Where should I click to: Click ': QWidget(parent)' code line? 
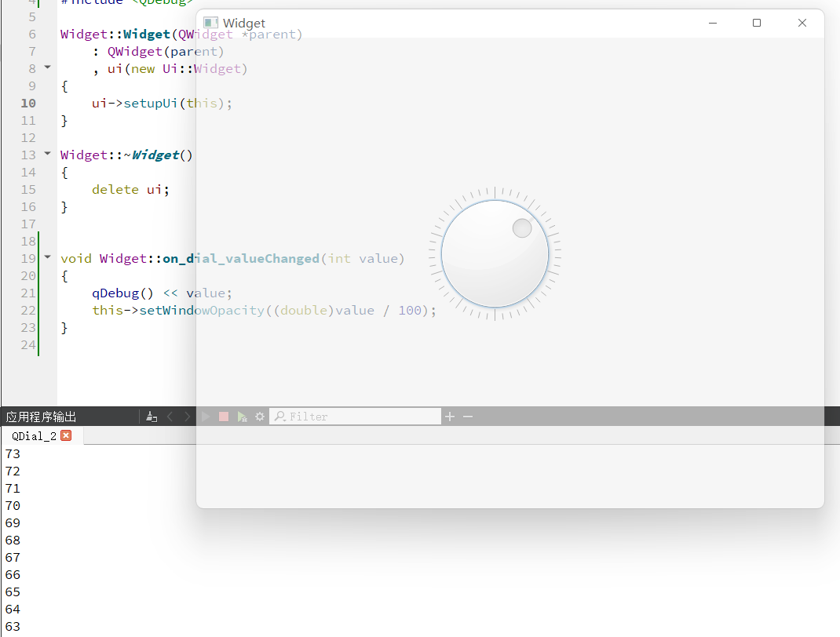pos(158,52)
